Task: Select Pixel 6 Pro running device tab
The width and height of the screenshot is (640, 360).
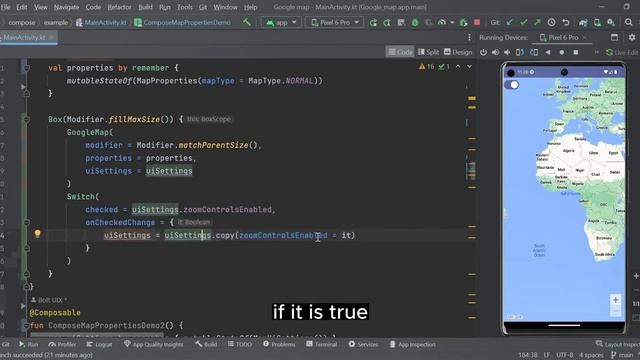Action: [563, 38]
